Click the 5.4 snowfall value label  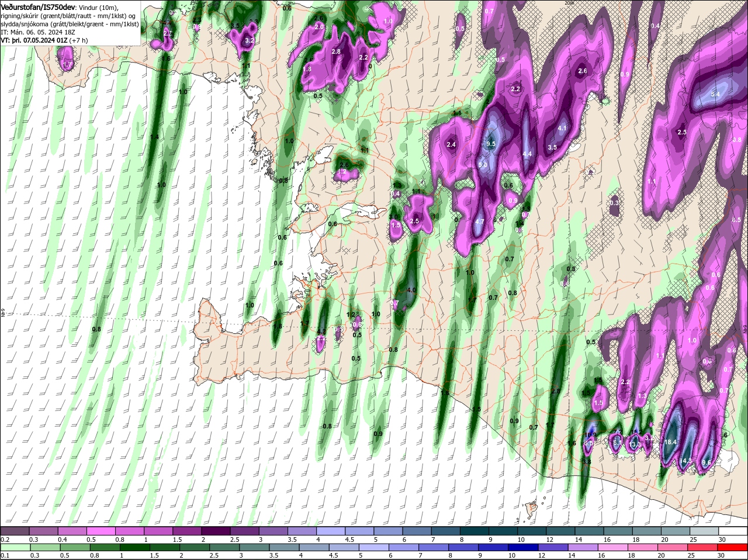715,94
